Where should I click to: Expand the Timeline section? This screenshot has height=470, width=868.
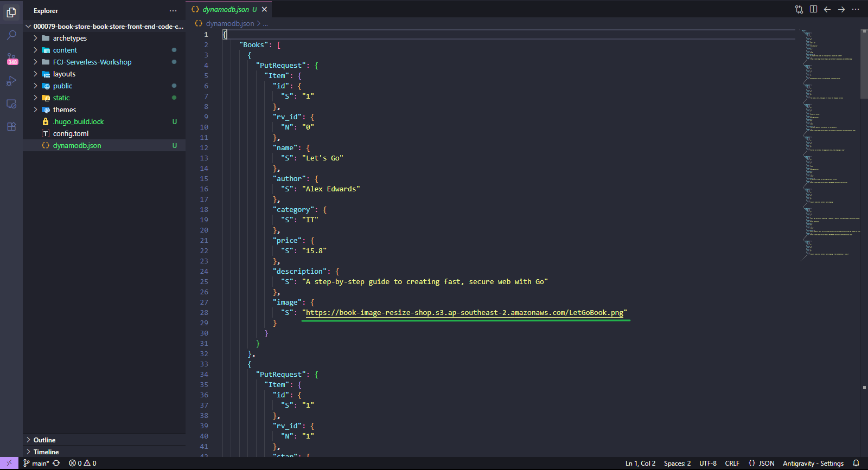[104, 452]
